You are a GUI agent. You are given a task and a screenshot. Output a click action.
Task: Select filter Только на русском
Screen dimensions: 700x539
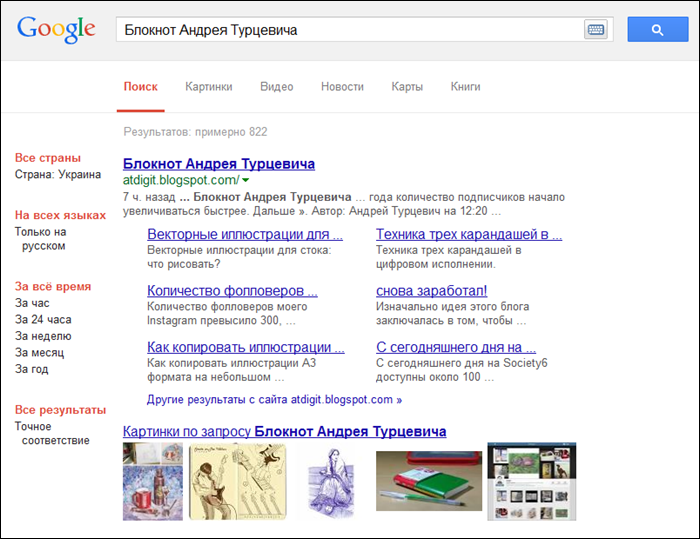click(x=41, y=239)
